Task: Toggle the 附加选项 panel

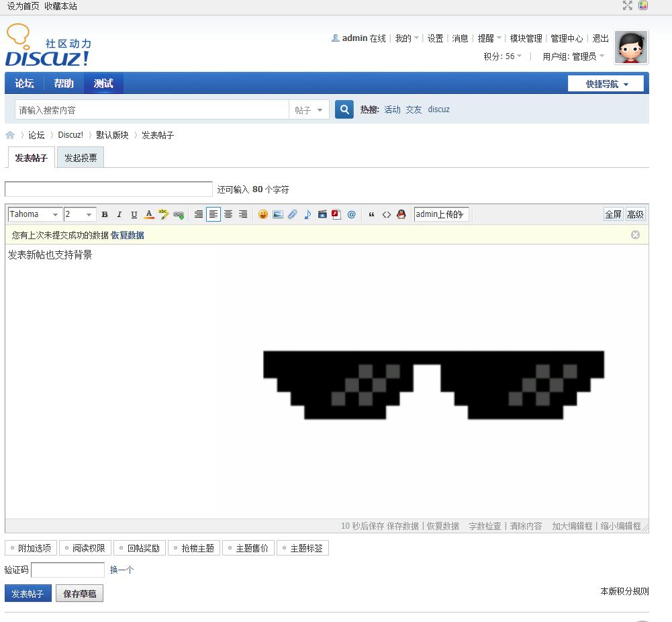Action: (31, 548)
